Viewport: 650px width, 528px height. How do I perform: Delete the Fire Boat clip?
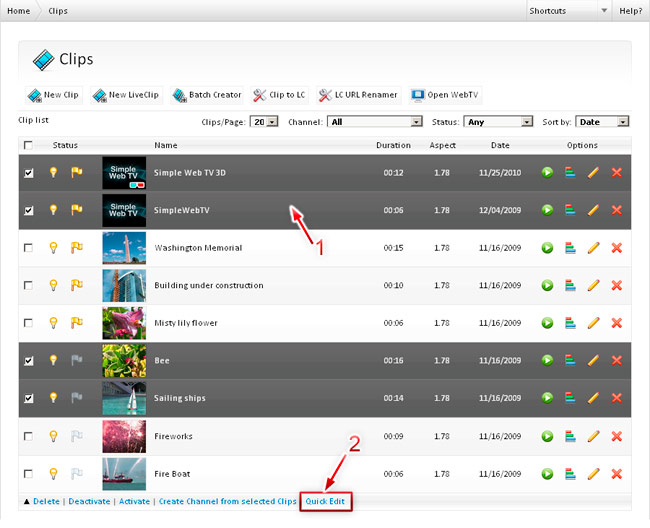(616, 474)
